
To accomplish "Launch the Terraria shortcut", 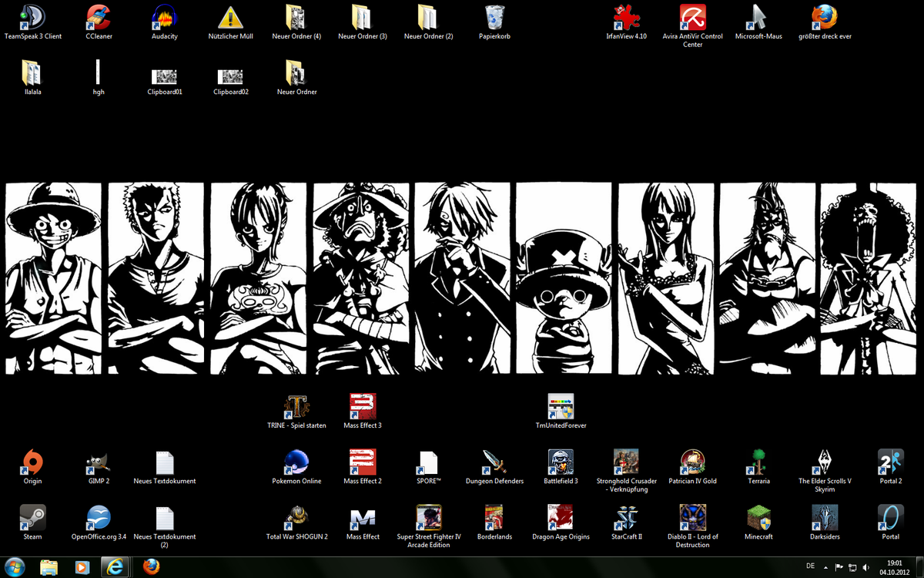I will pyautogui.click(x=758, y=466).
